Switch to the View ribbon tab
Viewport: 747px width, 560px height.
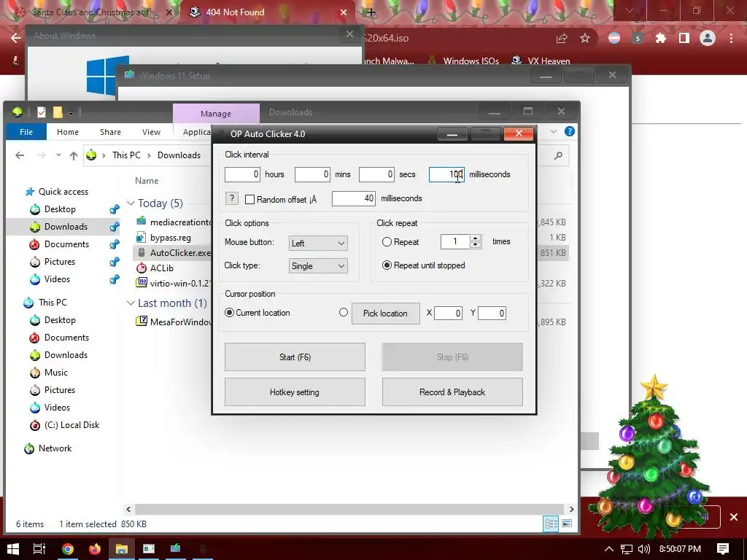[x=151, y=132]
